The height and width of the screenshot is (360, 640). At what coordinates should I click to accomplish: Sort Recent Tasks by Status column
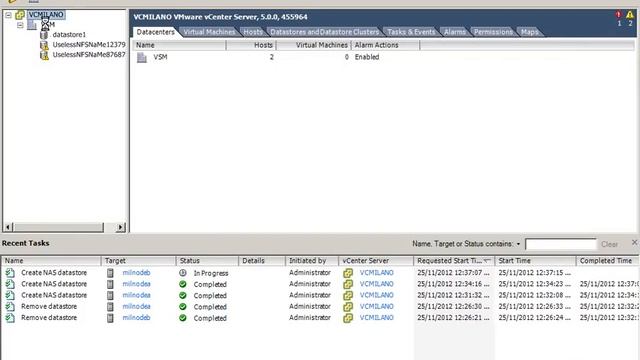click(x=207, y=261)
